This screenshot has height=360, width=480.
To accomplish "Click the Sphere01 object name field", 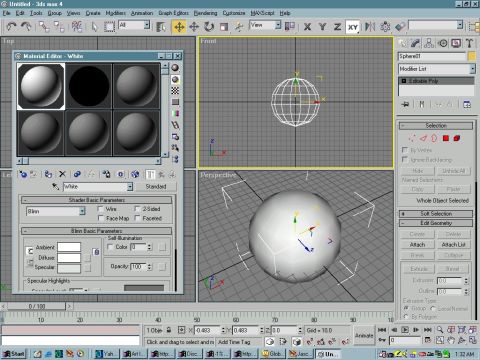I will click(432, 56).
